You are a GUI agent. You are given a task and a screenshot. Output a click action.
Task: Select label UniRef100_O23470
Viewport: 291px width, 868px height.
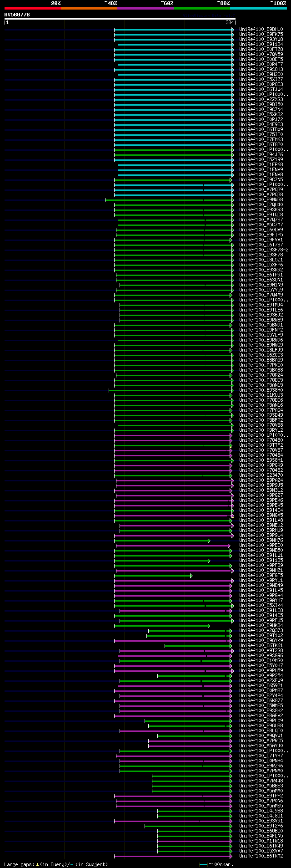pos(261,475)
